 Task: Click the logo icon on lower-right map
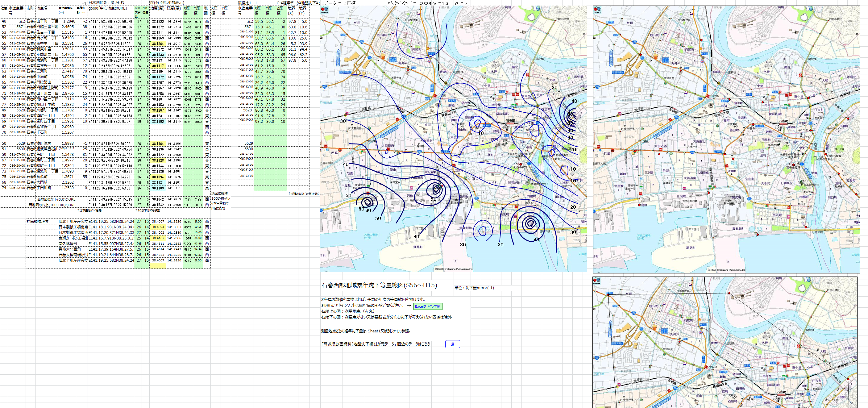(x=597, y=280)
